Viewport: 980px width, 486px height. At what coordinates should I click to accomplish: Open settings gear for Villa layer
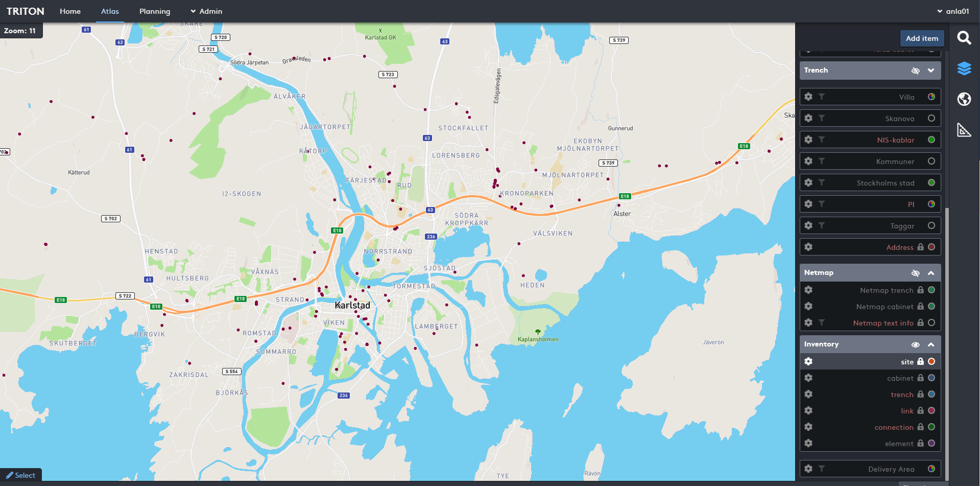coord(808,97)
